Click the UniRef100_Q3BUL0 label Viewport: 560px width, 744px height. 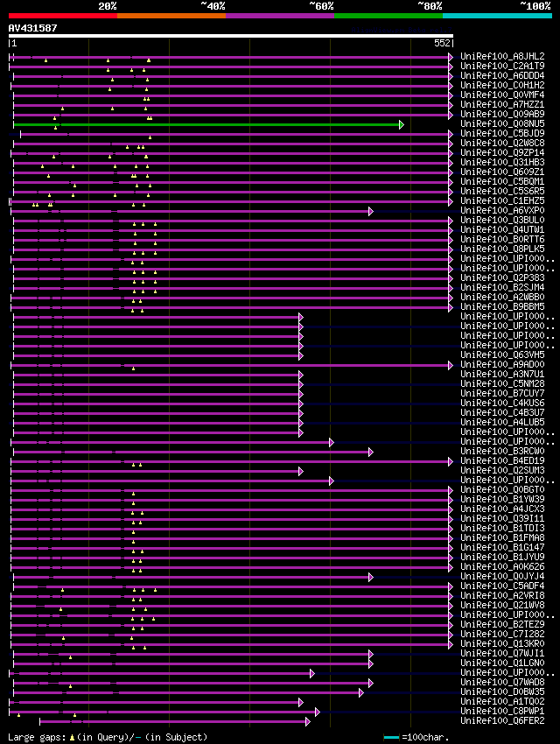502,221
